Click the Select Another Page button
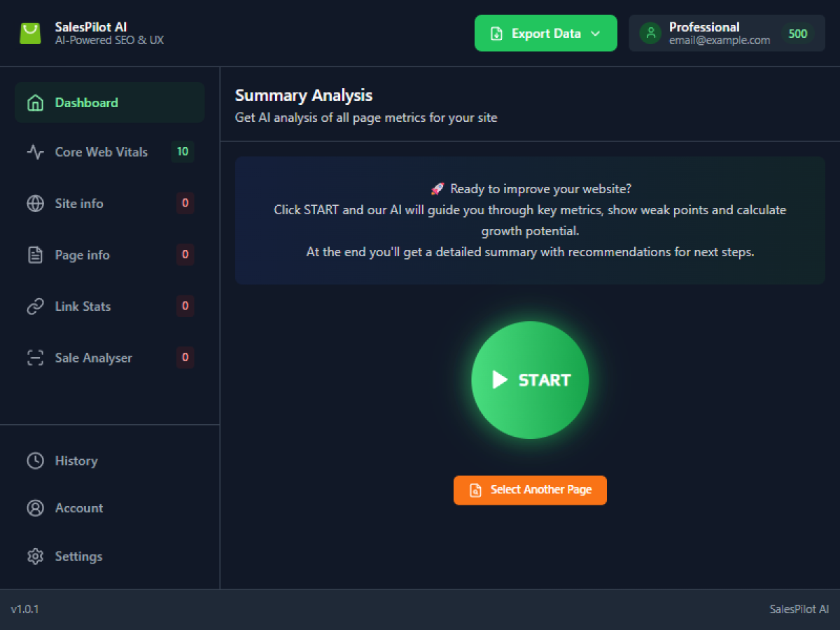The height and width of the screenshot is (630, 840). coord(530,490)
